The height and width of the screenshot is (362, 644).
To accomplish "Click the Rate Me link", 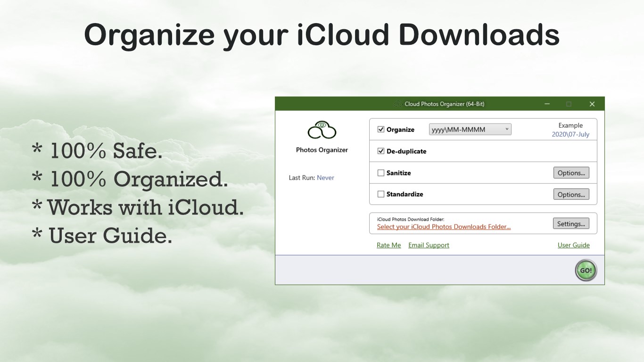I will (x=389, y=245).
